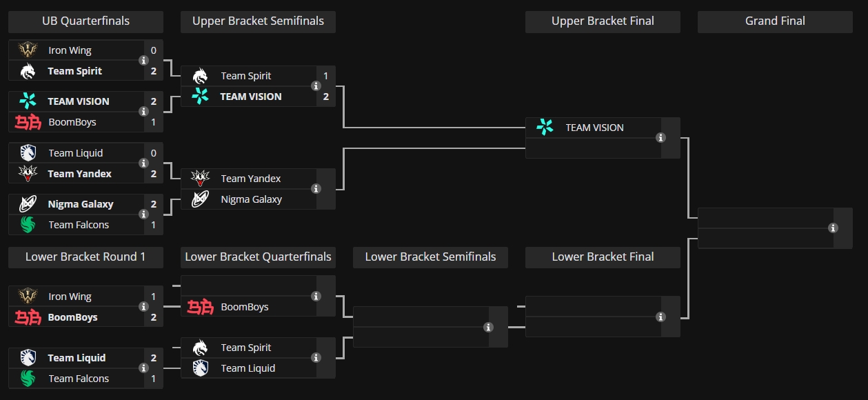Screen dimensions: 868x400
Task: Select the UB Quarterfinals round header
Action: point(85,21)
